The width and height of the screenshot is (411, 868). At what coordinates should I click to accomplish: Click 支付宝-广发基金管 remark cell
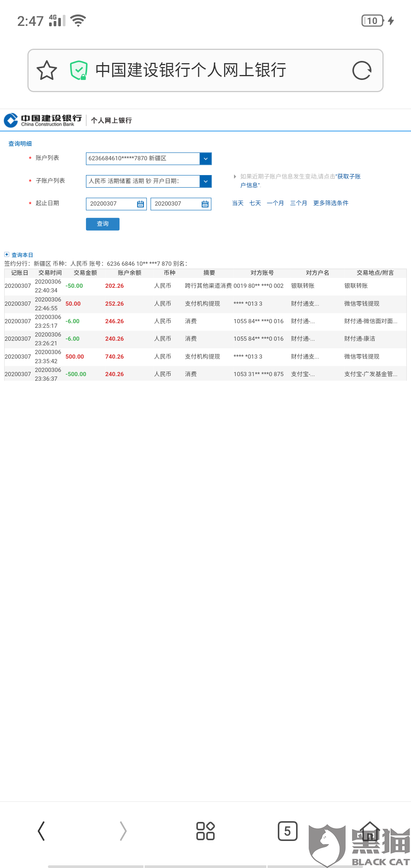click(371, 374)
